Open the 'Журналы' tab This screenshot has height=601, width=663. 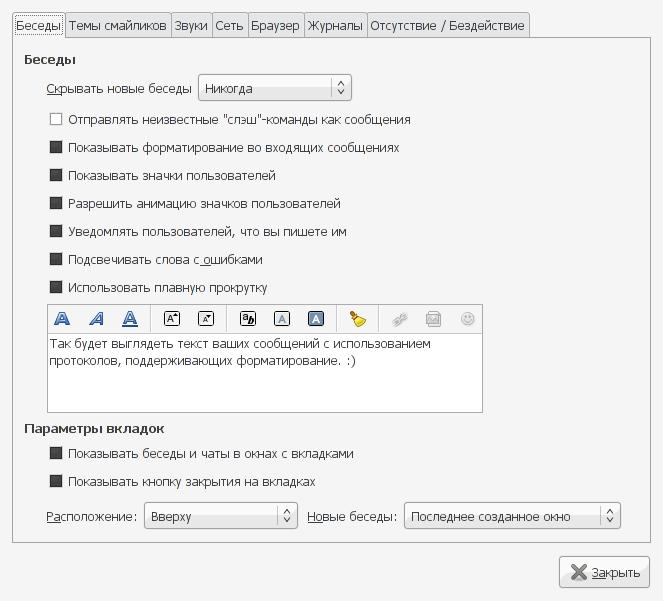[x=335, y=26]
